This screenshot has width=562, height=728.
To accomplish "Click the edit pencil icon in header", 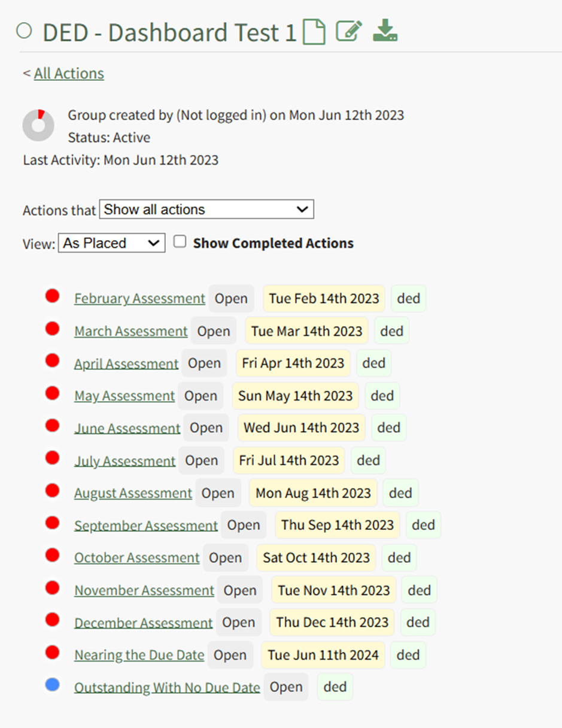I will pos(349,31).
